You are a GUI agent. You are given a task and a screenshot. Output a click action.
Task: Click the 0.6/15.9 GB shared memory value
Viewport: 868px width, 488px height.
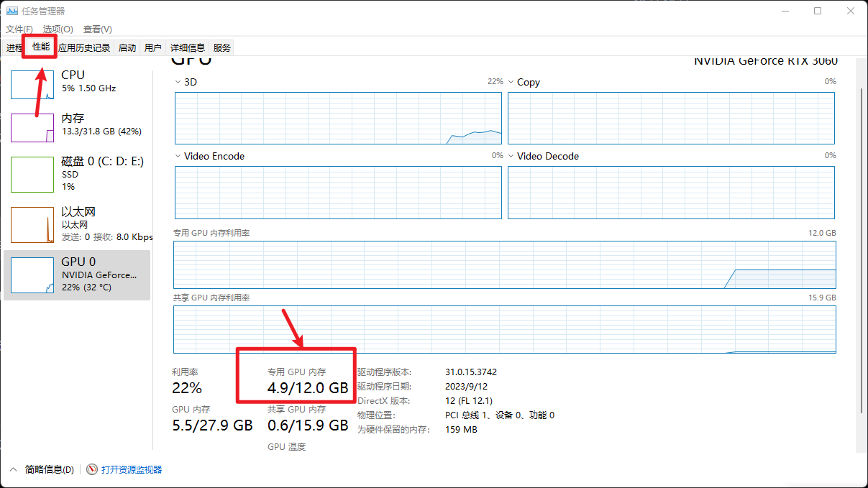[308, 425]
